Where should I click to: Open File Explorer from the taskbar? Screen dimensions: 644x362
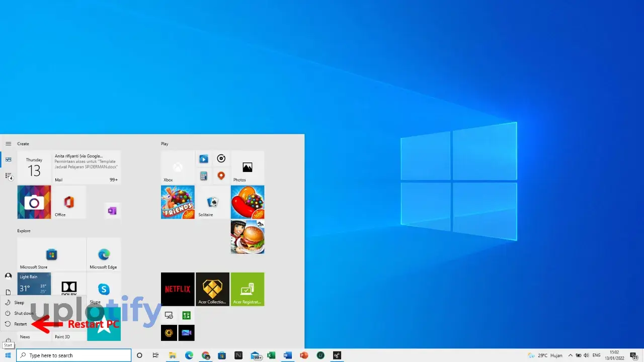173,355
